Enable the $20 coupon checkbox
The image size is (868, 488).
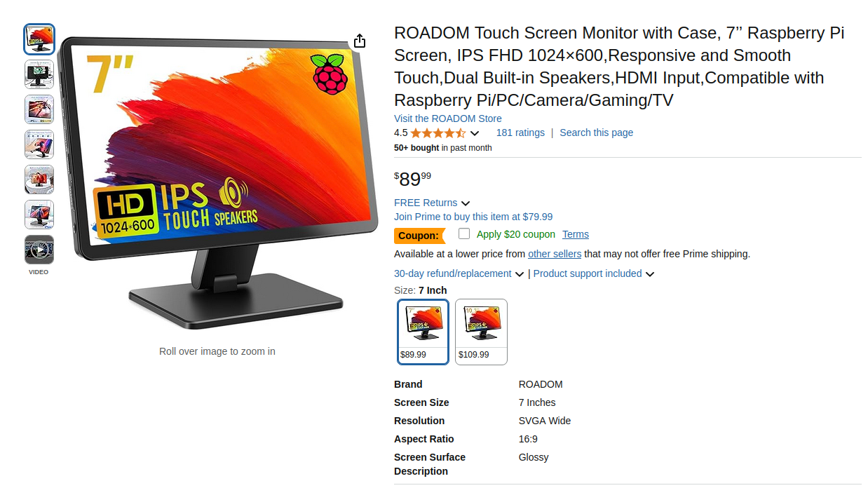[464, 233]
